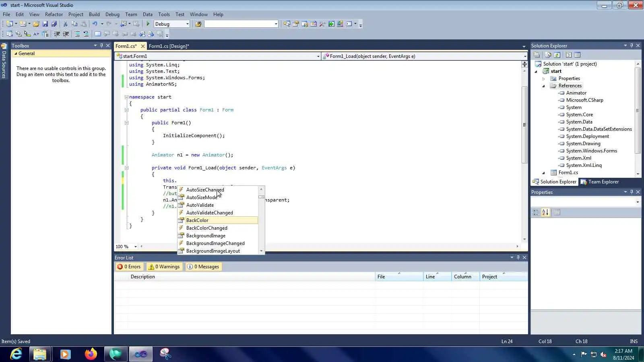
Task: Click the Undo arrow icon
Action: pos(95,24)
